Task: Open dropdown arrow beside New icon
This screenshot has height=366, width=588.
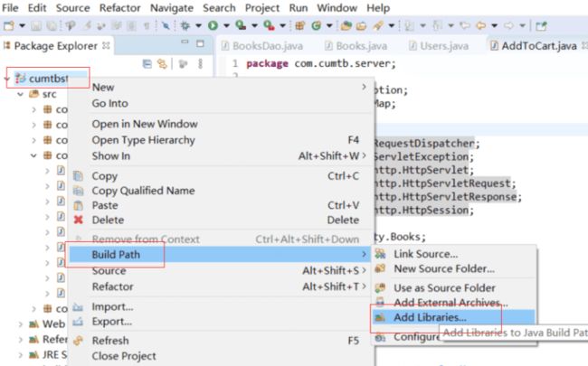Action: (22, 25)
